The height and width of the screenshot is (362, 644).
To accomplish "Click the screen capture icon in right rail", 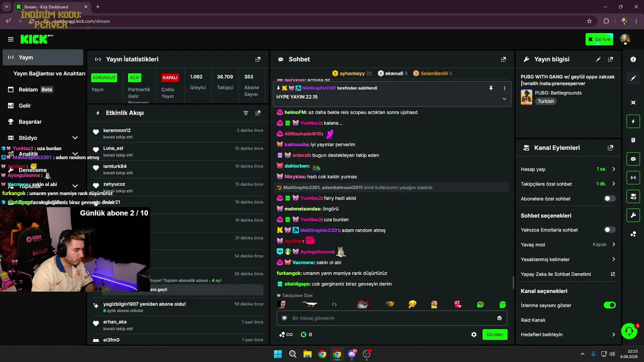I will point(633,103).
